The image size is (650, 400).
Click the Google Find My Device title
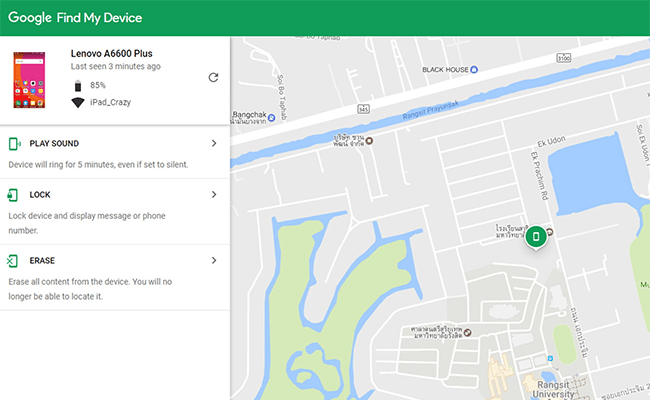(75, 18)
